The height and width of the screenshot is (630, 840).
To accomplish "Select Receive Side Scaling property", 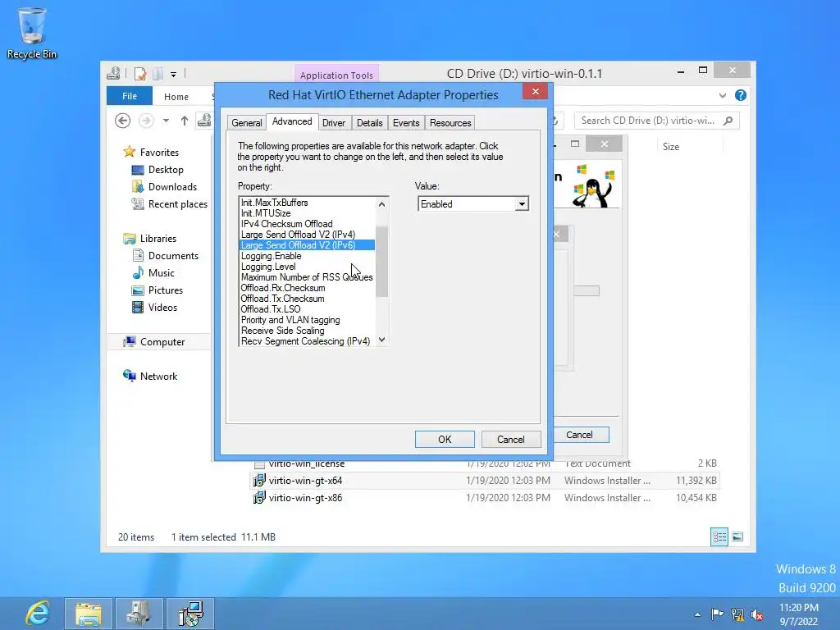I will tap(307, 331).
